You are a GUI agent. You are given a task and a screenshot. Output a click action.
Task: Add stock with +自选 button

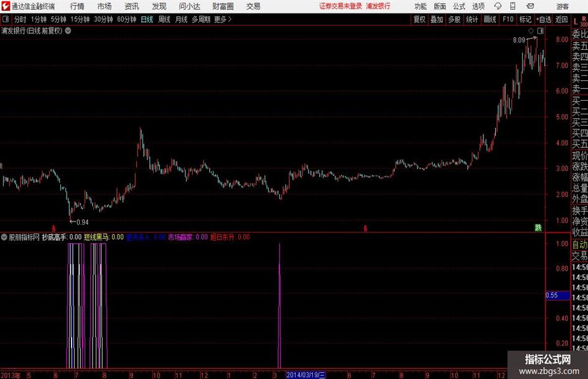pos(544,19)
